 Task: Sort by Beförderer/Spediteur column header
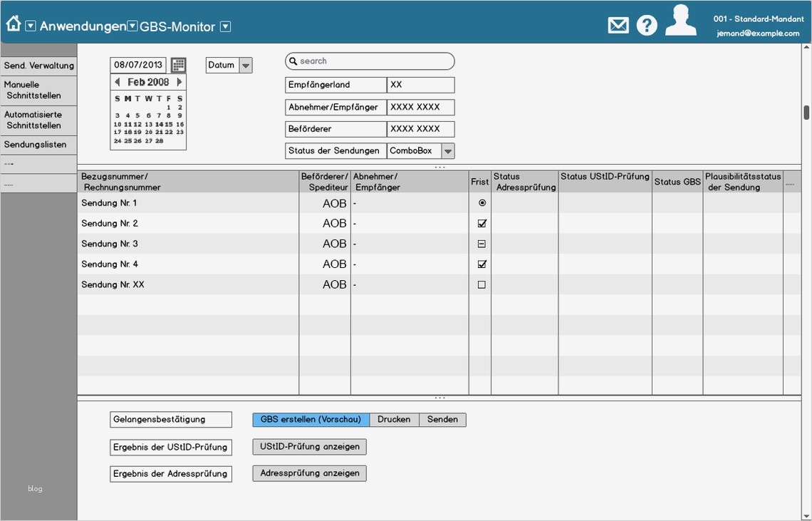click(325, 182)
